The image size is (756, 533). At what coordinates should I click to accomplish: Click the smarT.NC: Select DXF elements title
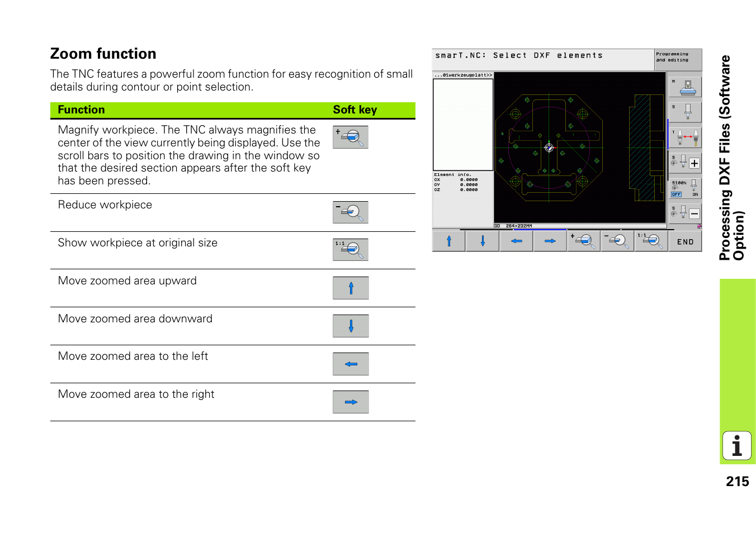(519, 55)
